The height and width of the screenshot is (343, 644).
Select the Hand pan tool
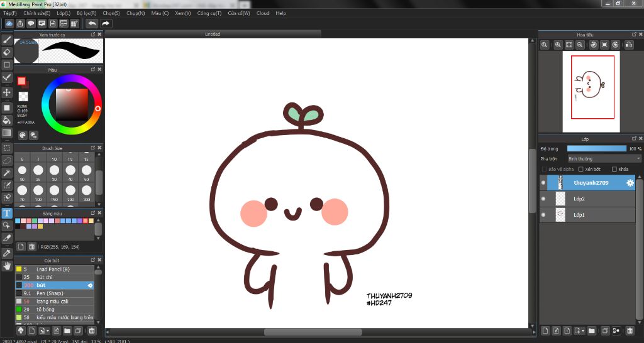pyautogui.click(x=6, y=266)
